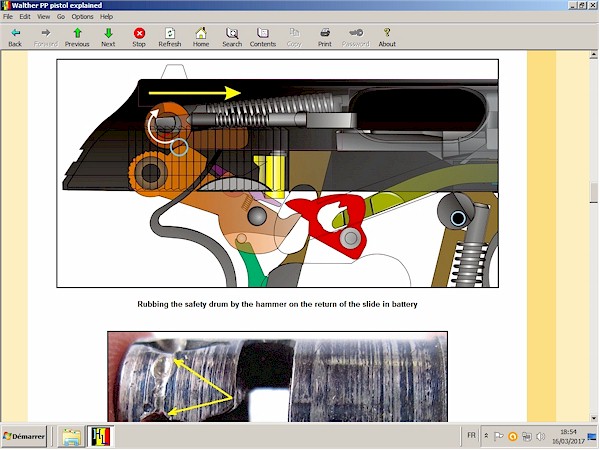The image size is (600, 450).
Task: Click the scroll-down arrow of page scrollbar
Action: (593, 418)
